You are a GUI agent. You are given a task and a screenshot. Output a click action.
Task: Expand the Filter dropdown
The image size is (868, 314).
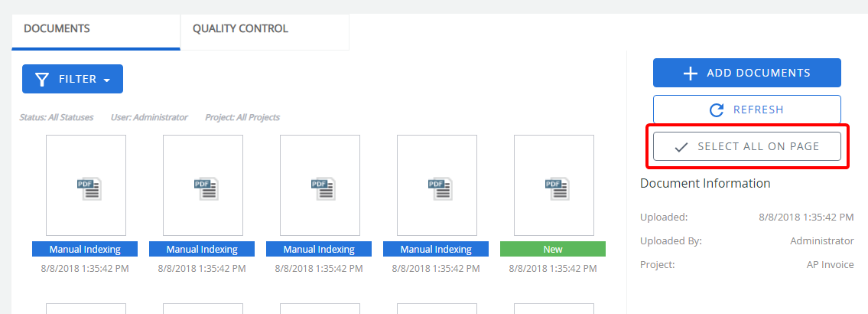[x=73, y=79]
